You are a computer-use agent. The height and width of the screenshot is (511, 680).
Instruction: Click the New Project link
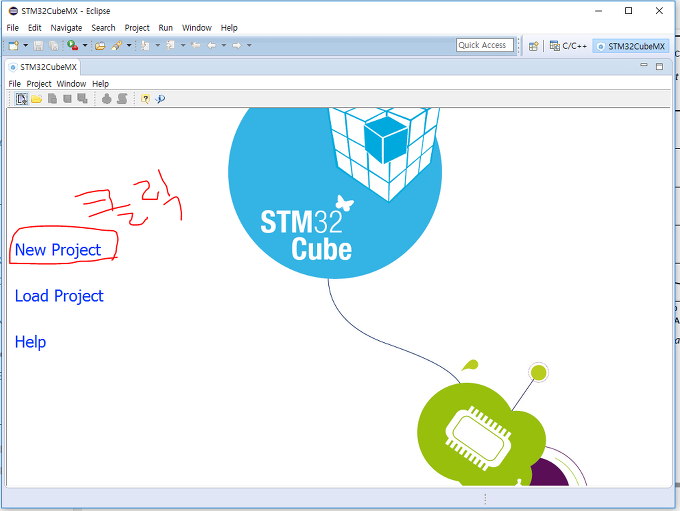pyautogui.click(x=58, y=250)
